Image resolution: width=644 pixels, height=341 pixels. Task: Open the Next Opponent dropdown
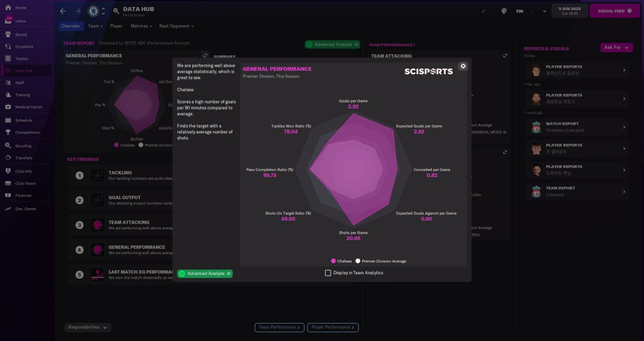pyautogui.click(x=177, y=26)
